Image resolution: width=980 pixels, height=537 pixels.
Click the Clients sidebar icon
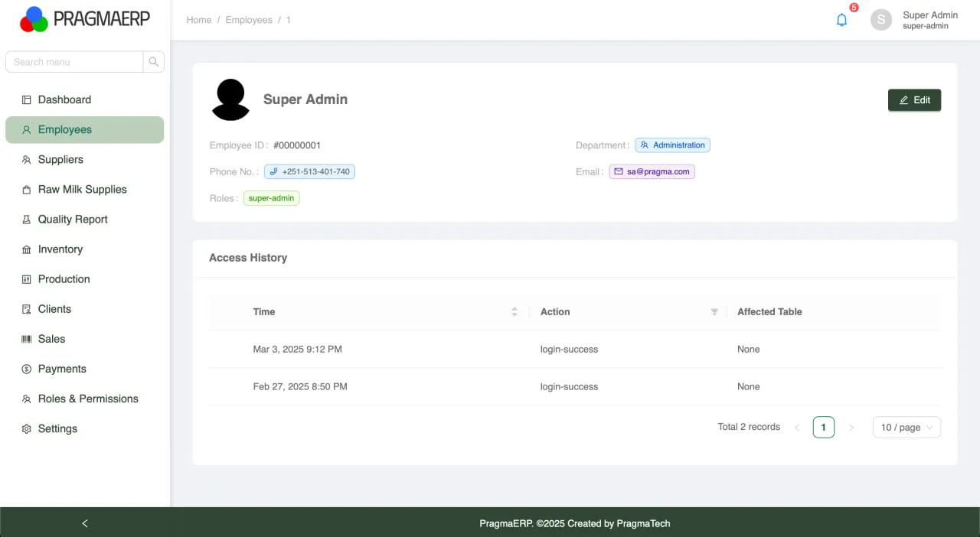point(27,309)
